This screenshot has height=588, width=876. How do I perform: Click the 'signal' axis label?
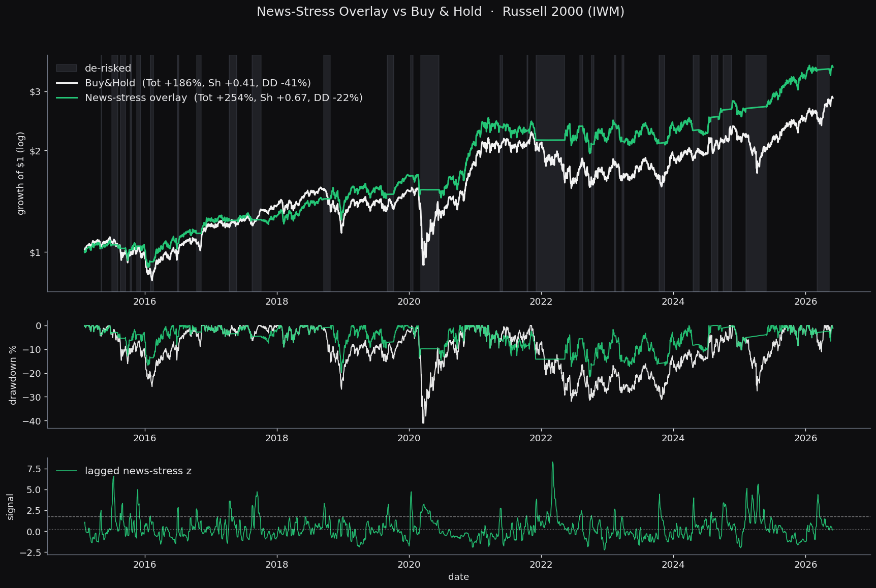[11, 507]
